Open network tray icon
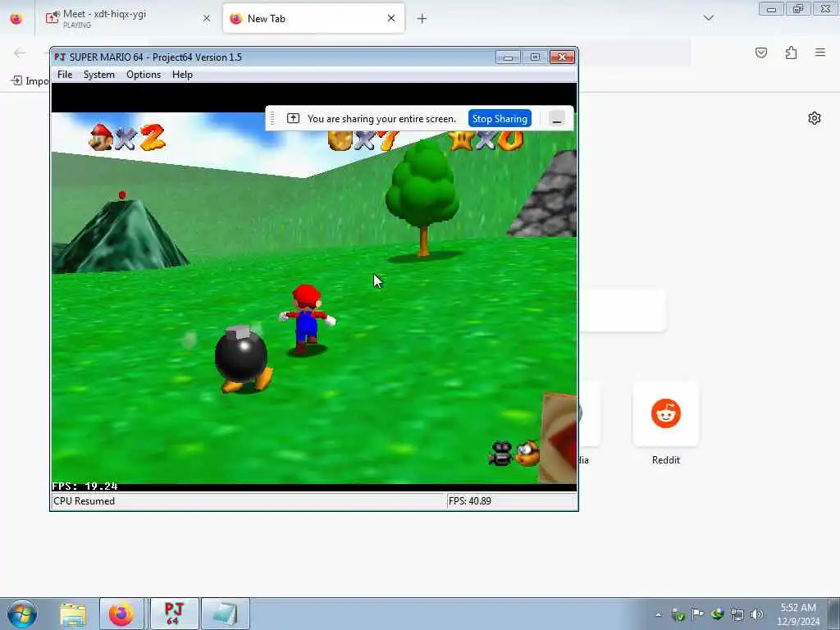840x630 pixels. coord(737,614)
